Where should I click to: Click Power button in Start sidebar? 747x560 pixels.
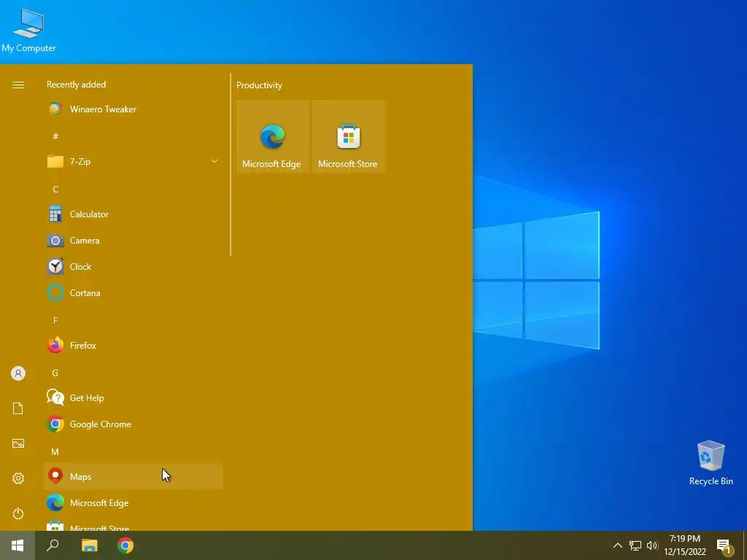point(18,513)
